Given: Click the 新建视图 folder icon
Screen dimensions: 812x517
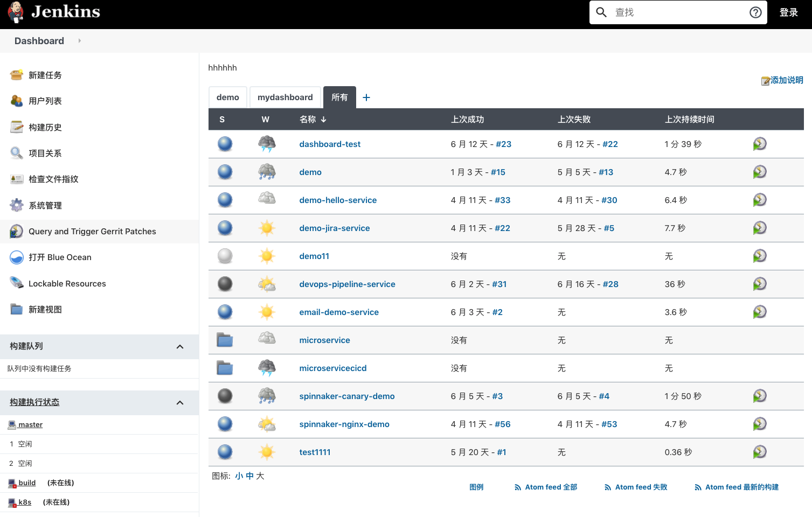Looking at the screenshot, I should click(17, 309).
